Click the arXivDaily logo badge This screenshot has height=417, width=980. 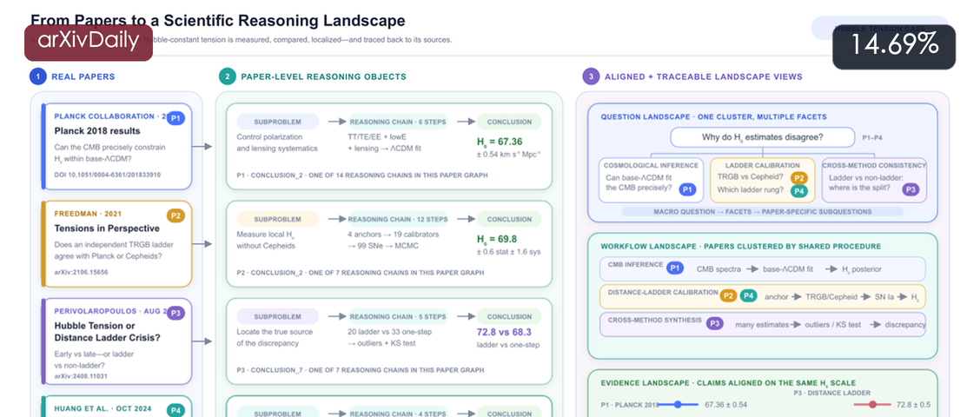88,43
